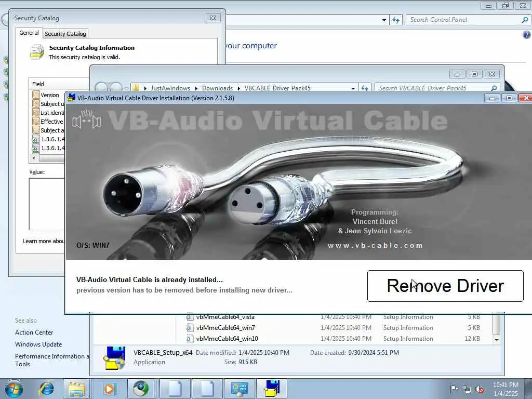Select the List identifier field row
532x399 pixels.
48,113
